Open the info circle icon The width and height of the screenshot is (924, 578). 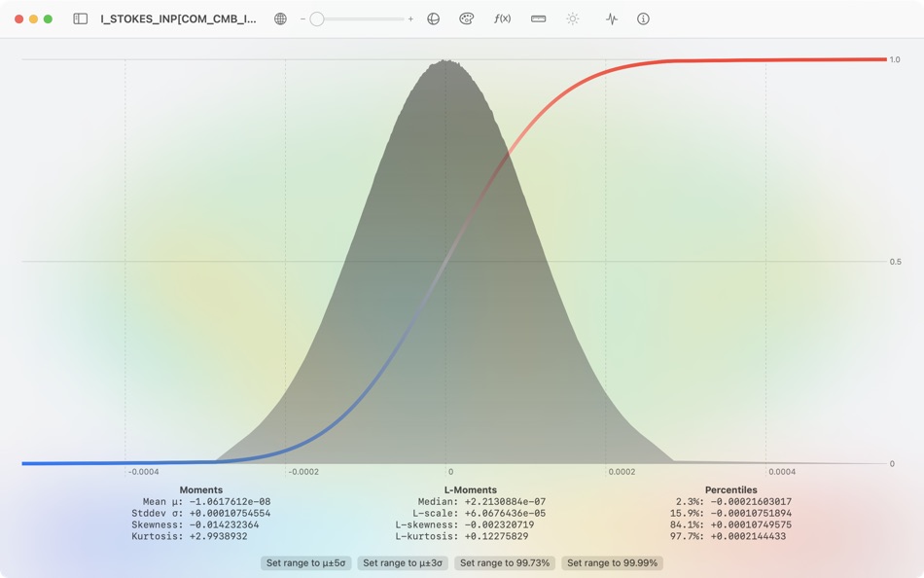[x=643, y=18]
